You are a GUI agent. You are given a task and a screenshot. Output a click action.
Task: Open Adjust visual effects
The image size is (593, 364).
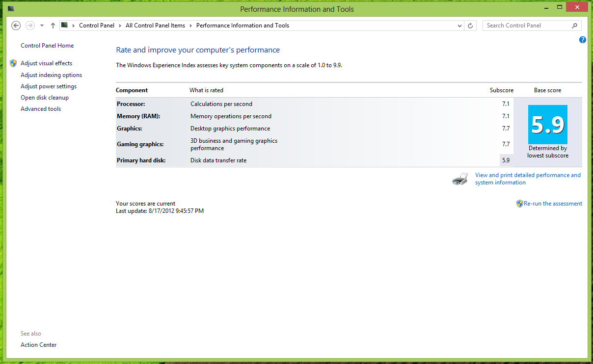coord(46,63)
